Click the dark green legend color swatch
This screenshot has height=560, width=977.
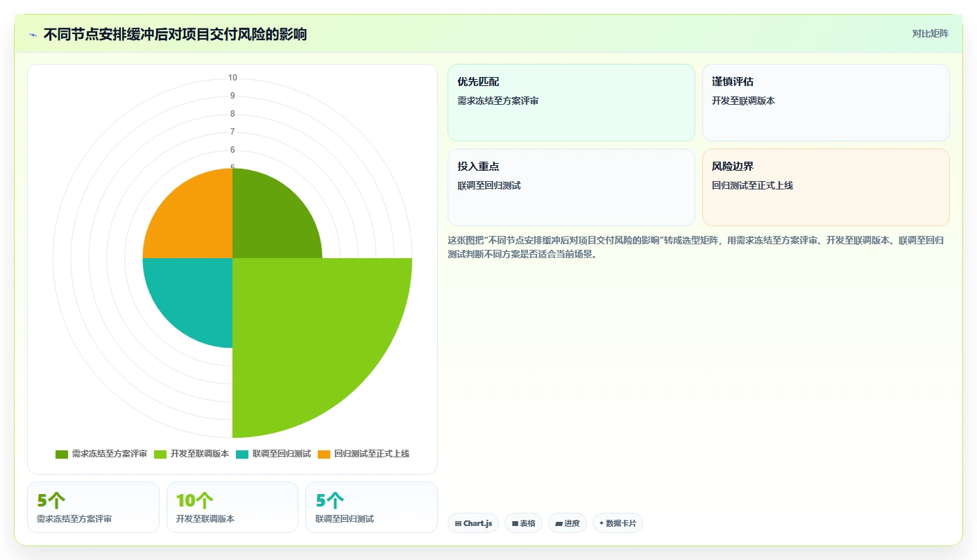(62, 454)
